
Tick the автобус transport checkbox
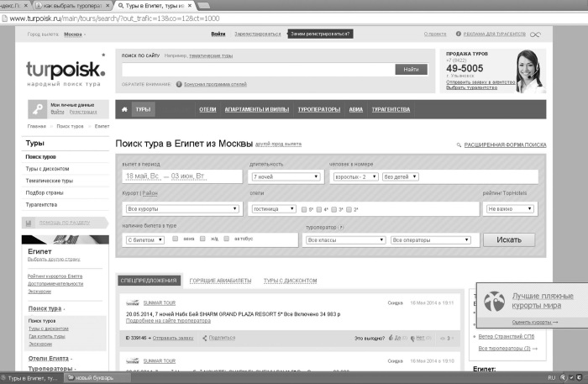tap(228, 239)
